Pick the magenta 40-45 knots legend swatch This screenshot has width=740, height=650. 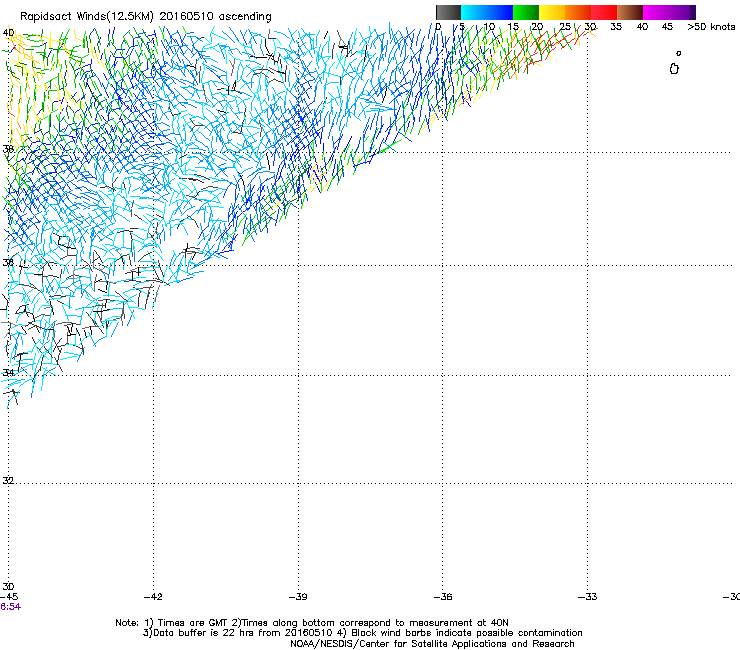pos(656,12)
